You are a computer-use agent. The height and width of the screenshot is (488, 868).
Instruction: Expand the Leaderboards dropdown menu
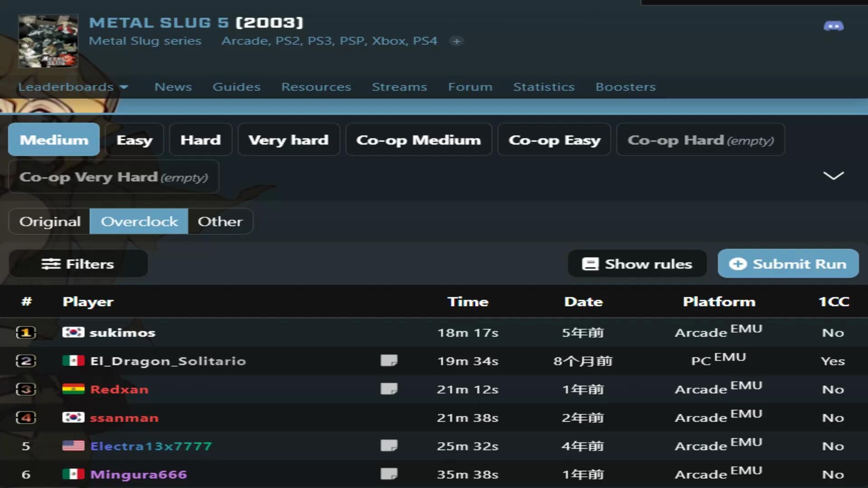tap(73, 87)
